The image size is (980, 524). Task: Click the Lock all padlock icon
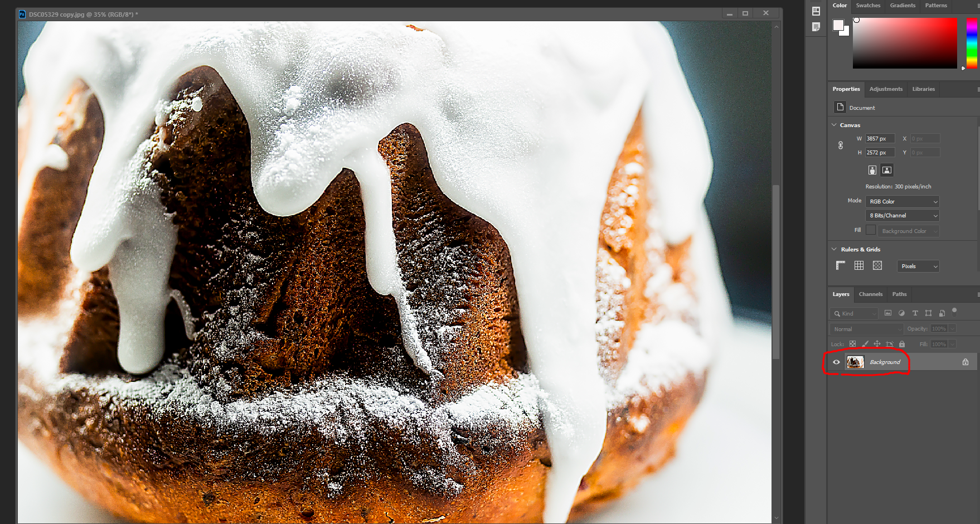coord(902,344)
